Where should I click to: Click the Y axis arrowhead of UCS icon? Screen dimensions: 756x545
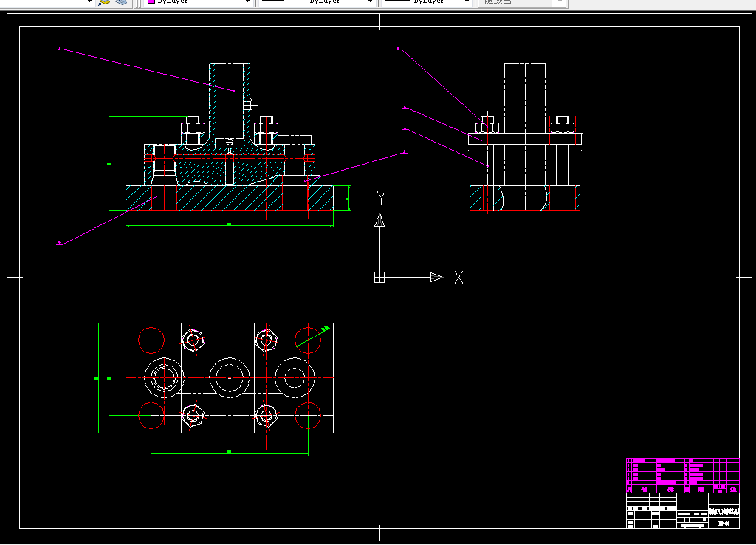380,220
